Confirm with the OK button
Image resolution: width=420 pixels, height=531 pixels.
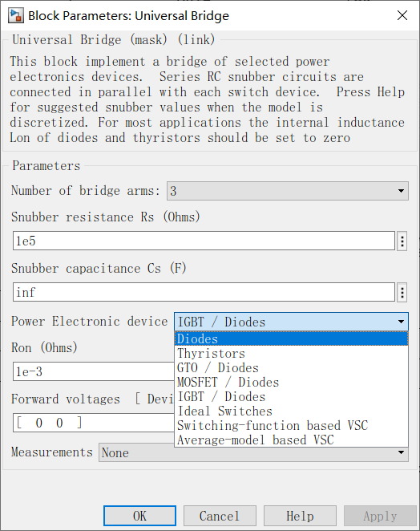point(139,516)
